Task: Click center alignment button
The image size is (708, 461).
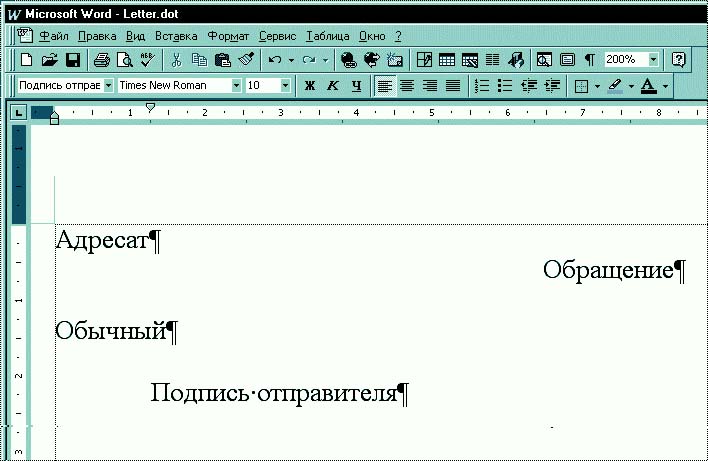Action: click(x=408, y=86)
